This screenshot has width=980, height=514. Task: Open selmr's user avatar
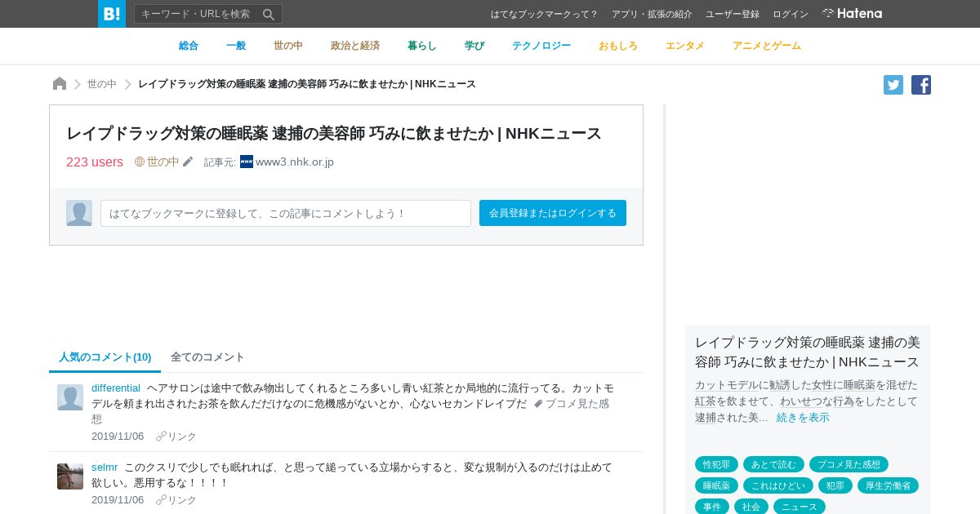[70, 476]
